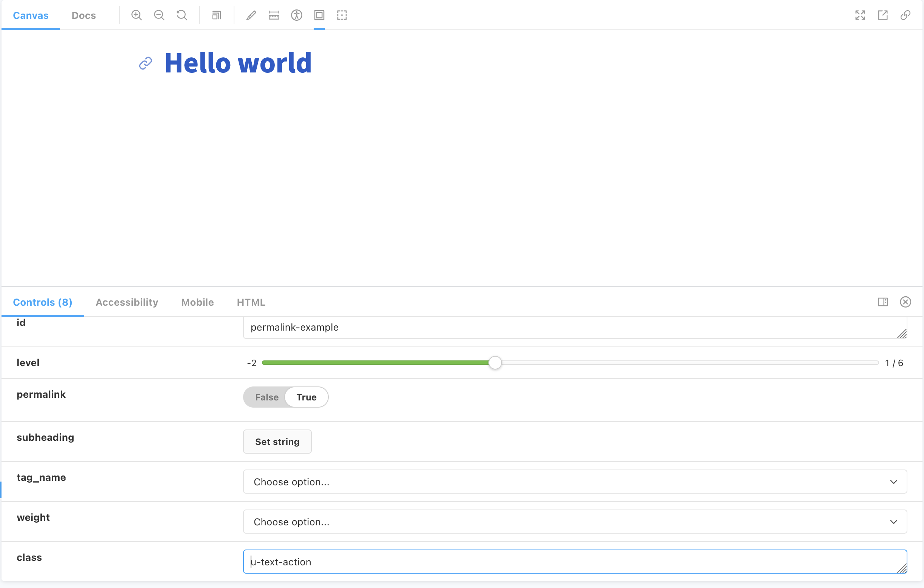Set permalink to False
924x588 pixels.
(266, 397)
